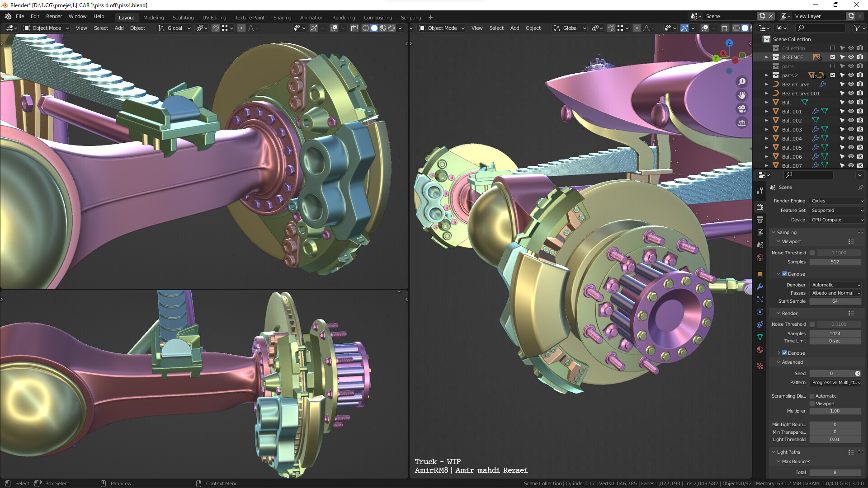
Task: Hide the BezierCurve object with eye icon
Action: click(x=851, y=84)
